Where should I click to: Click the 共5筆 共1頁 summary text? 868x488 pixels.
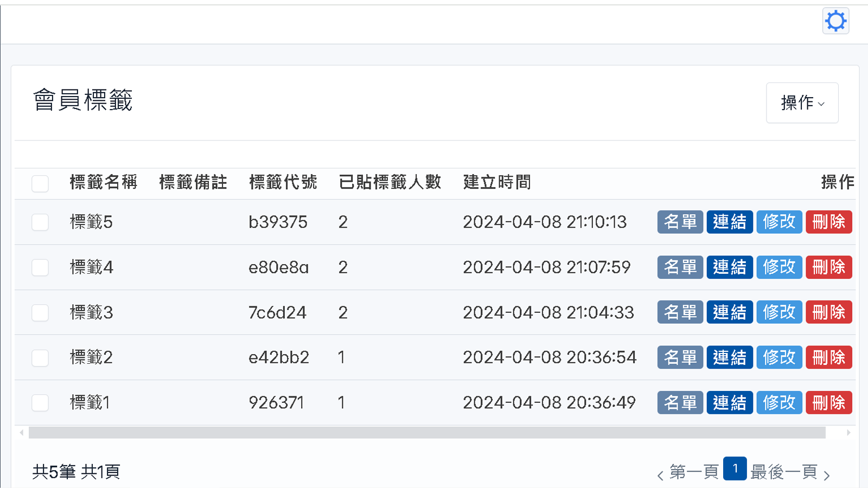[x=76, y=472]
